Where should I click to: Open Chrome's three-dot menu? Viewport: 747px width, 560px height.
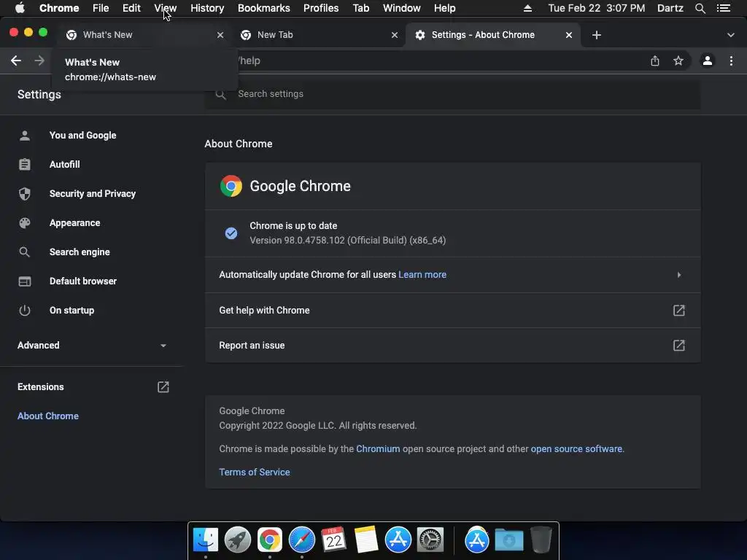point(731,61)
